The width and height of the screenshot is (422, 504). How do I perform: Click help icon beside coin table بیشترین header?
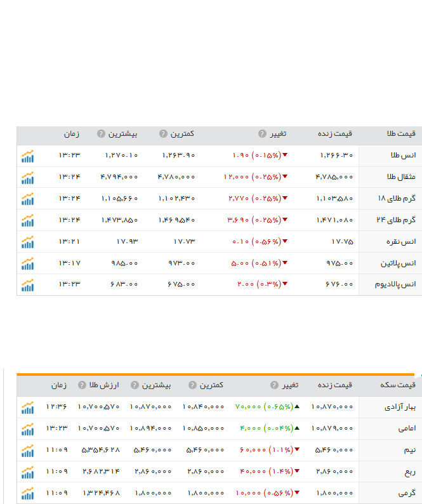click(135, 385)
